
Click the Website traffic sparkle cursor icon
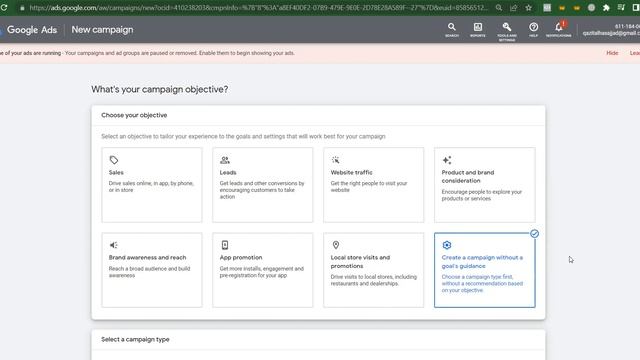(x=336, y=160)
